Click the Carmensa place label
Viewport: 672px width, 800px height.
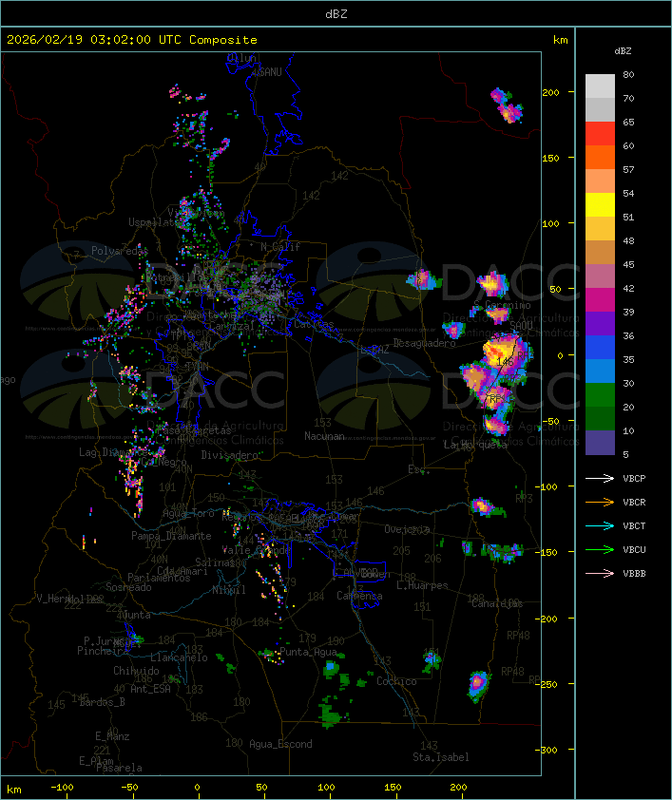click(359, 596)
